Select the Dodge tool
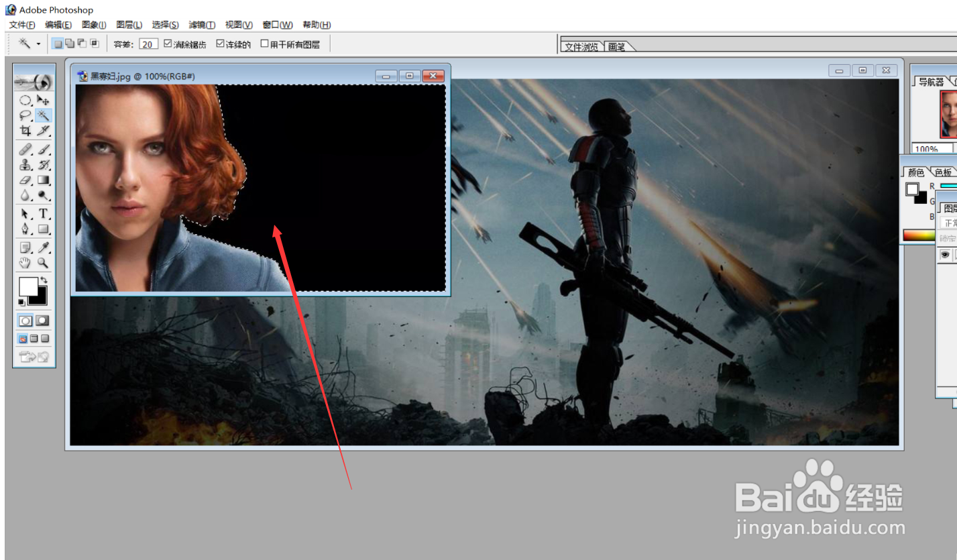This screenshot has height=560, width=957. (x=44, y=195)
